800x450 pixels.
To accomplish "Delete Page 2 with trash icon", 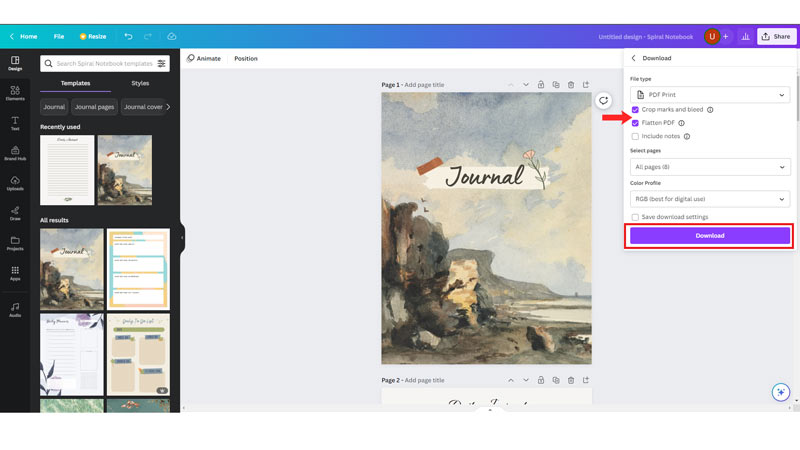I will (x=571, y=380).
